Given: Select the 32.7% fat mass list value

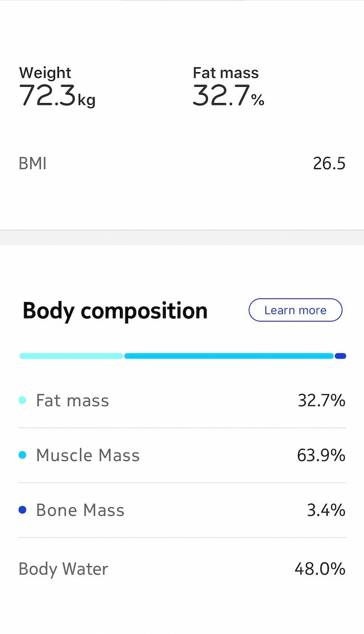Looking at the screenshot, I should [x=321, y=400].
